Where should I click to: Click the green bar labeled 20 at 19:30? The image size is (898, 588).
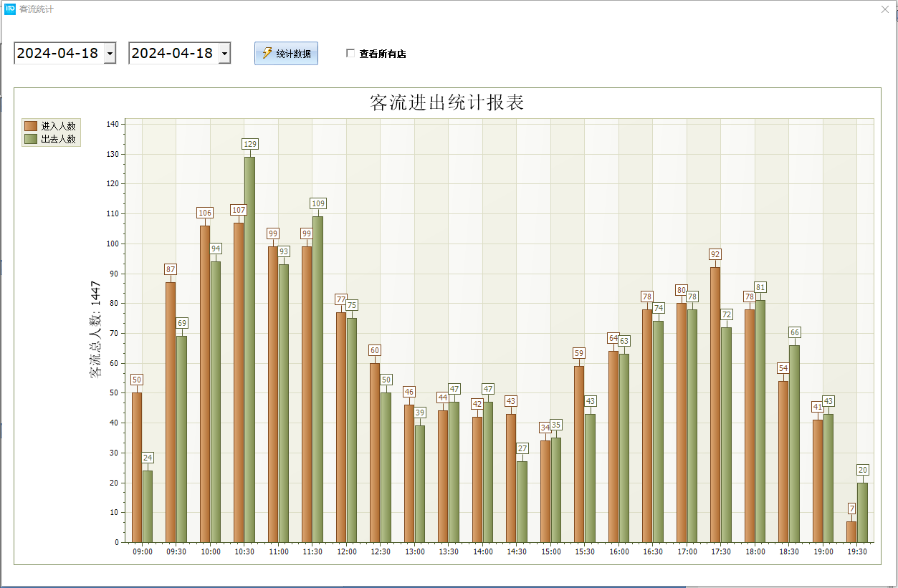pyautogui.click(x=862, y=512)
